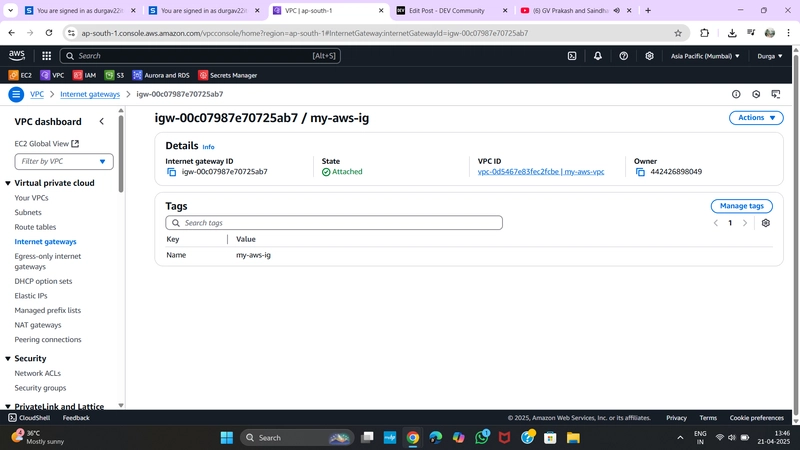Collapse the Security section
Screen dimensions: 800x450
(x=8, y=359)
